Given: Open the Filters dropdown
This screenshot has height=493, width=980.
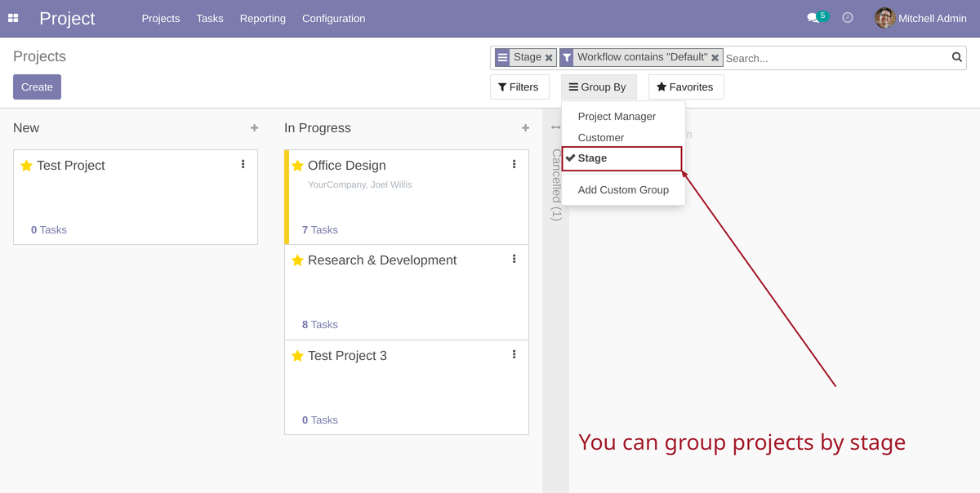Looking at the screenshot, I should (519, 87).
